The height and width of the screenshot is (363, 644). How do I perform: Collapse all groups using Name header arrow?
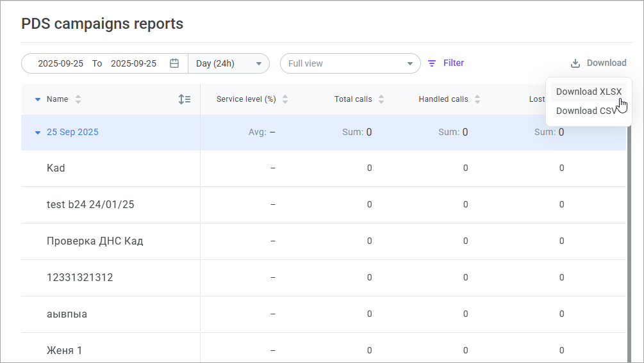click(x=38, y=99)
